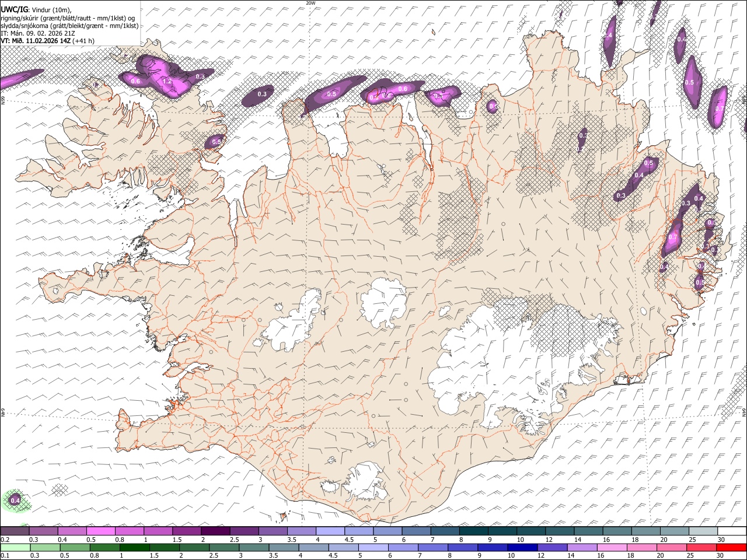747x560 pixels.
Task: Select the top-row legend swatch labeled 4.5
Action: [358, 531]
